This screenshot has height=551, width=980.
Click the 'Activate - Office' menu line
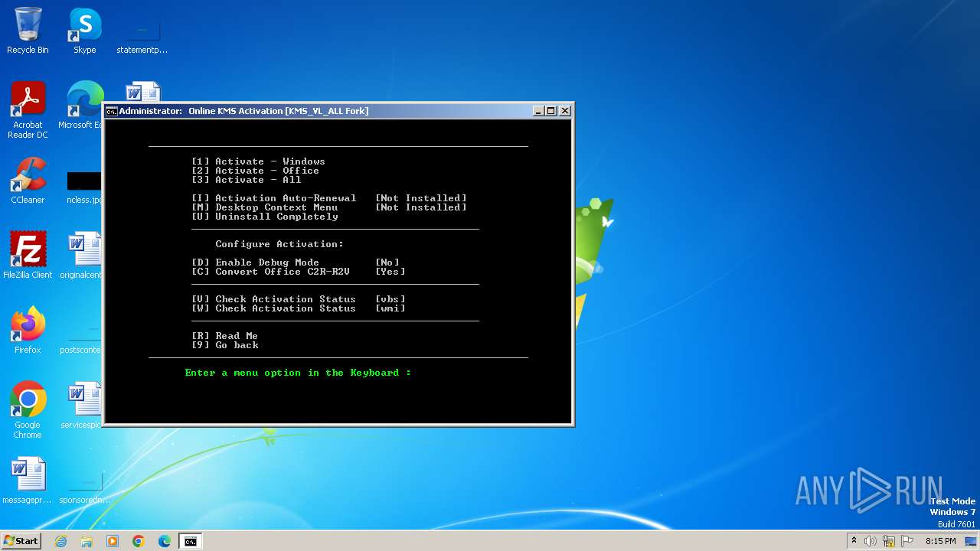(x=255, y=171)
